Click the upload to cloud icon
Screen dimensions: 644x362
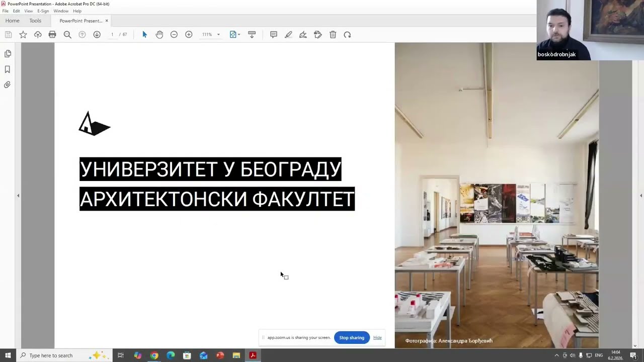(38, 35)
